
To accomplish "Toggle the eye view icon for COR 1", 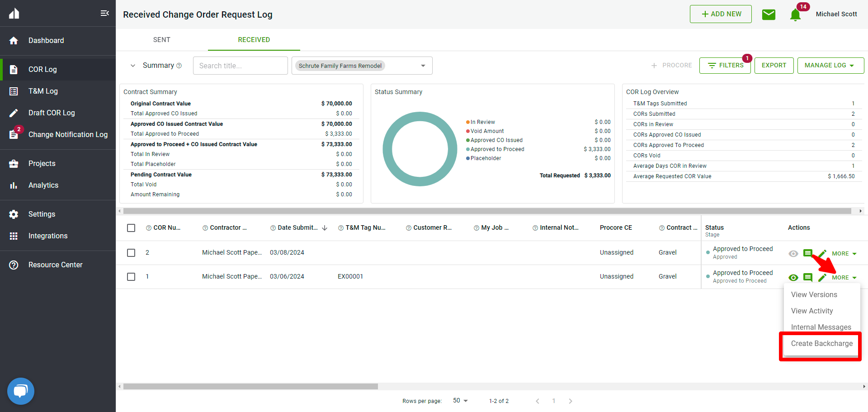I will [x=793, y=278].
